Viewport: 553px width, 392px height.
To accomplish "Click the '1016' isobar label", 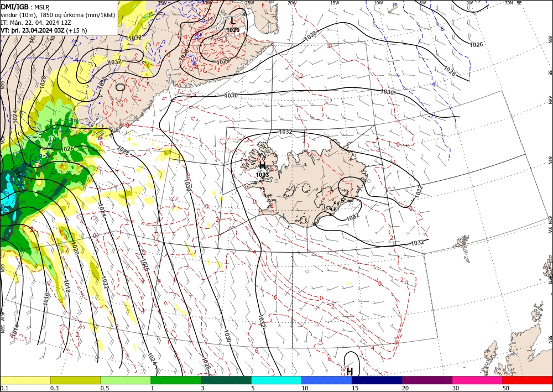I will coord(46,299).
